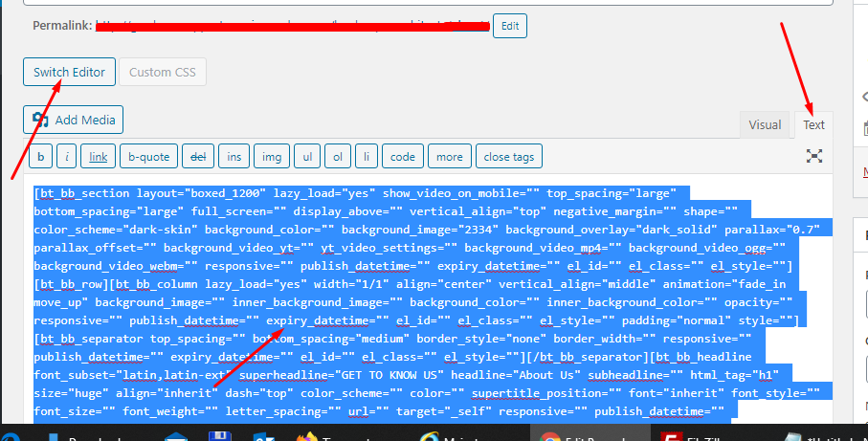
Task: Click inside the shortcode text editor area
Action: point(431,306)
